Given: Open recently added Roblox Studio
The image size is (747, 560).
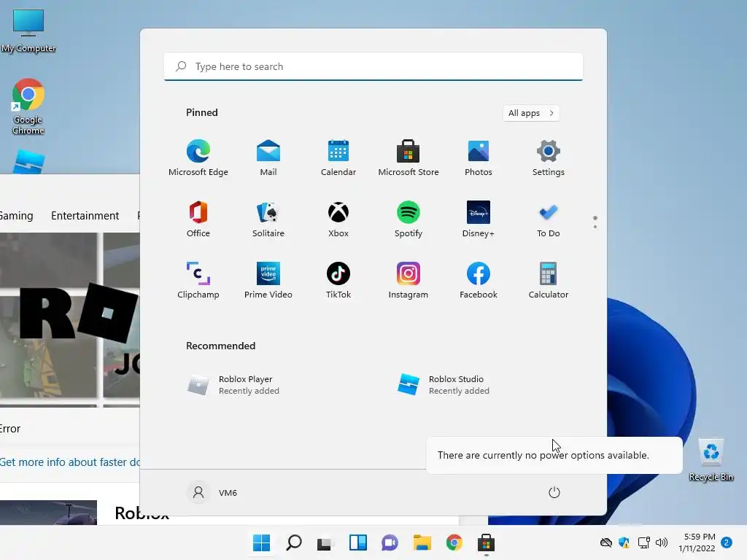Looking at the screenshot, I should [x=443, y=385].
